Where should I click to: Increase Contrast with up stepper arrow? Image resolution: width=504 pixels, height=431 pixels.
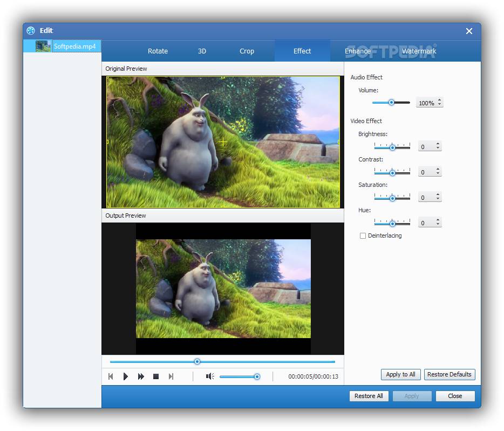click(x=438, y=170)
